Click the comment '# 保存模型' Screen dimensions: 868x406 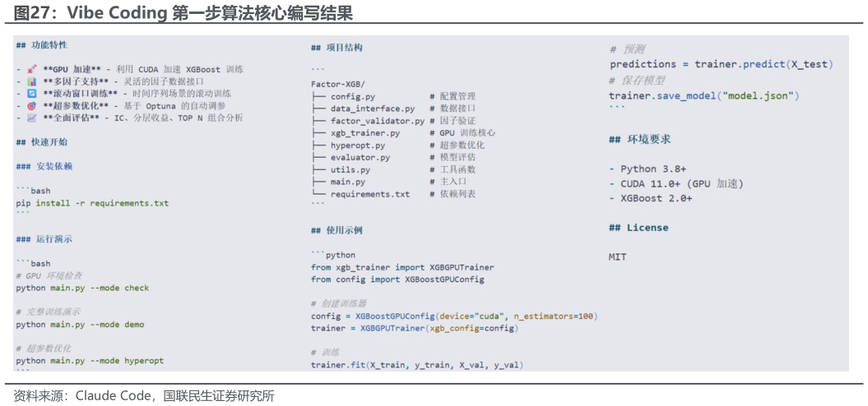pos(637,81)
